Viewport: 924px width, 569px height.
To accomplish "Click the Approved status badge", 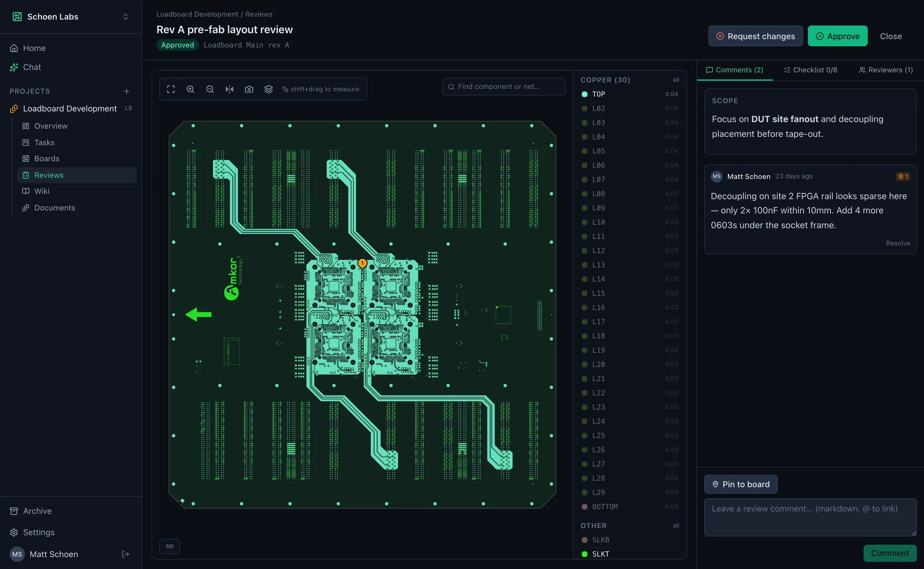I will tap(177, 45).
